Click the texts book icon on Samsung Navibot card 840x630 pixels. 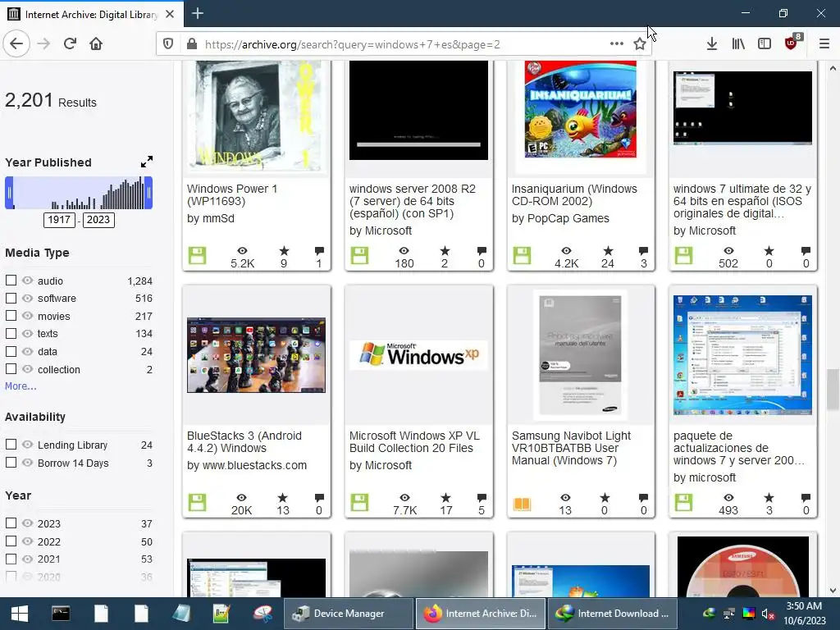coord(522,504)
